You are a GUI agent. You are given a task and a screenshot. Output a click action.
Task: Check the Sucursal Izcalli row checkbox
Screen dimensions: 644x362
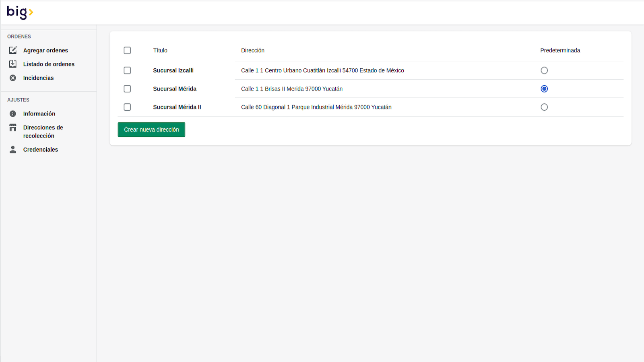(127, 70)
